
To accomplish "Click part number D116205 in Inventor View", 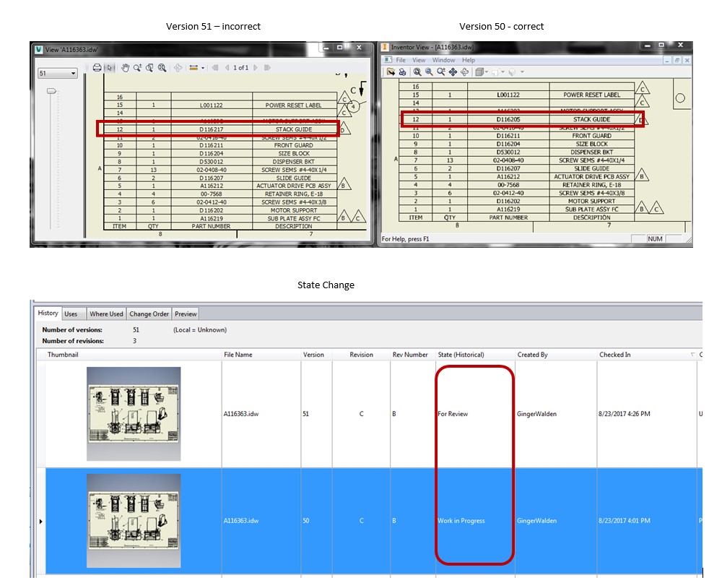I will click(x=508, y=119).
